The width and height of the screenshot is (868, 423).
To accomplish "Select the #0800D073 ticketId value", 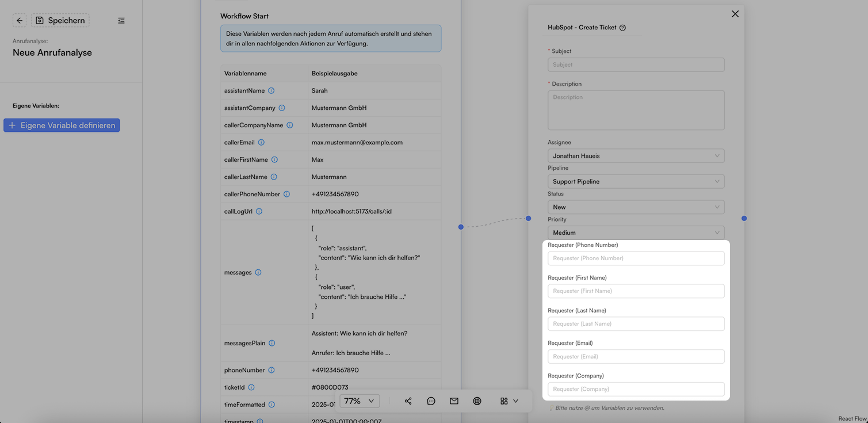I will (330, 388).
